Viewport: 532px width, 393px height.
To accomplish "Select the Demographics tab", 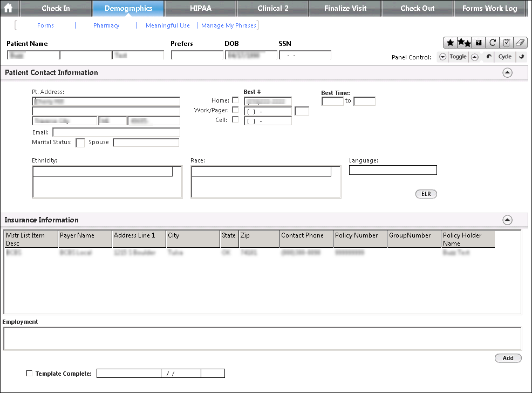I will [x=128, y=8].
